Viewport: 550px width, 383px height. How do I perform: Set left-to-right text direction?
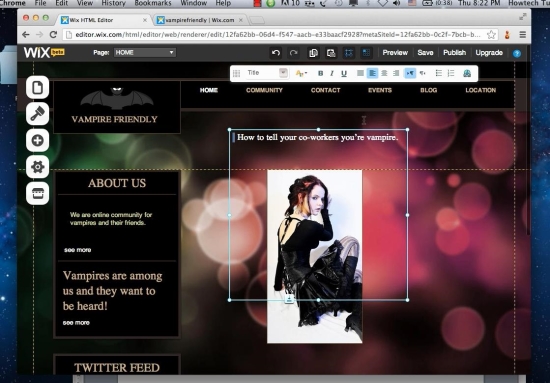coord(410,73)
